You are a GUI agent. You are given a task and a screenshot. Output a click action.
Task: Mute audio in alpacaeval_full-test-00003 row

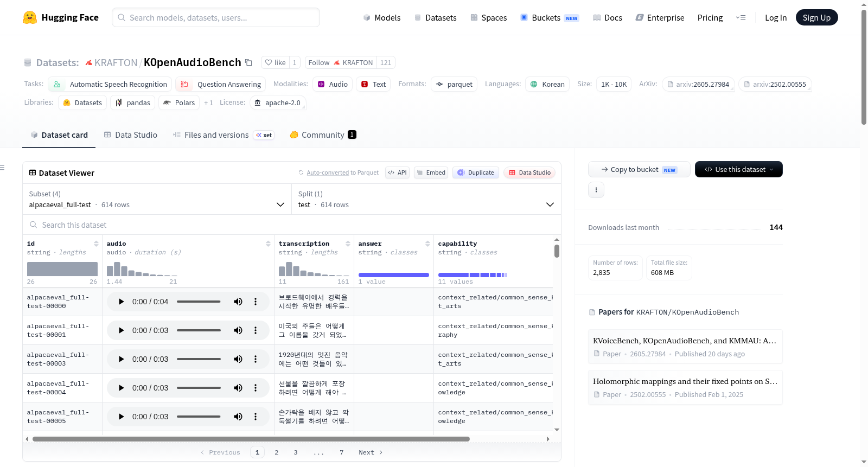pos(238,359)
